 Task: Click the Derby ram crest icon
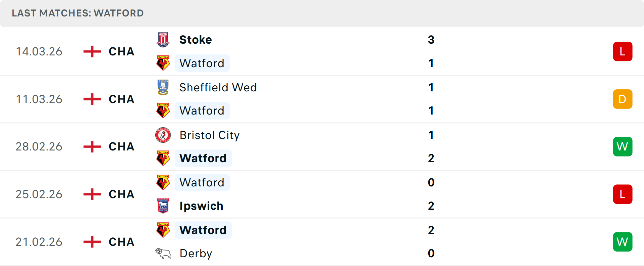[163, 254]
